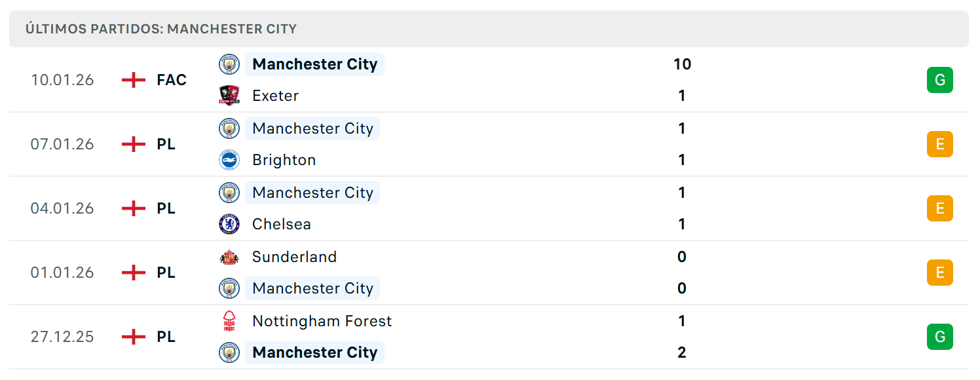Click the Chelsea club crest icon
The width and height of the screenshot is (980, 380).
(229, 224)
